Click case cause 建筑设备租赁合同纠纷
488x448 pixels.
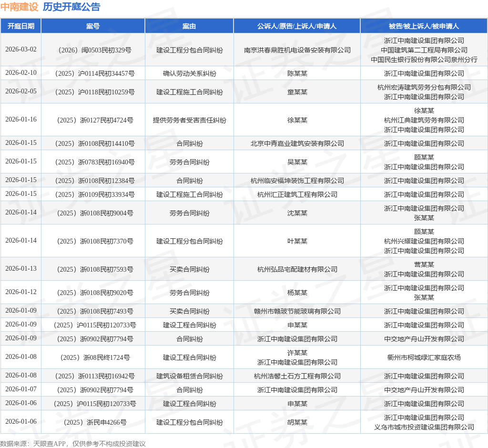tap(190, 376)
